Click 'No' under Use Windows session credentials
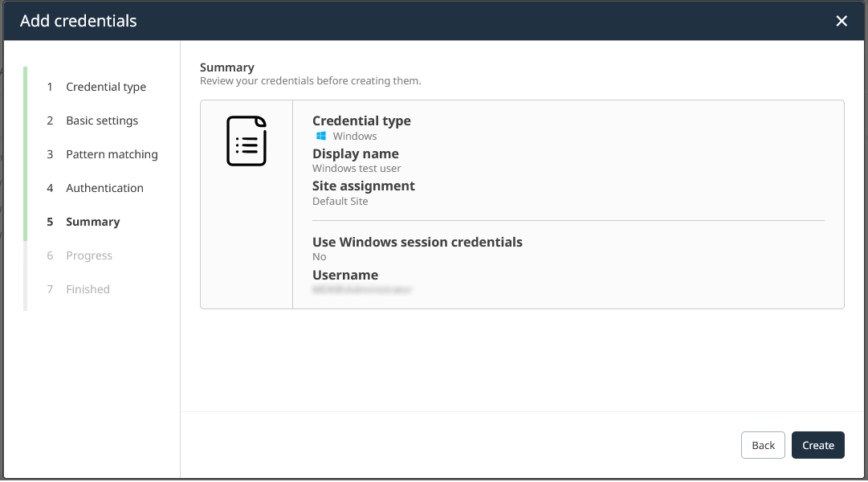 [x=320, y=257]
